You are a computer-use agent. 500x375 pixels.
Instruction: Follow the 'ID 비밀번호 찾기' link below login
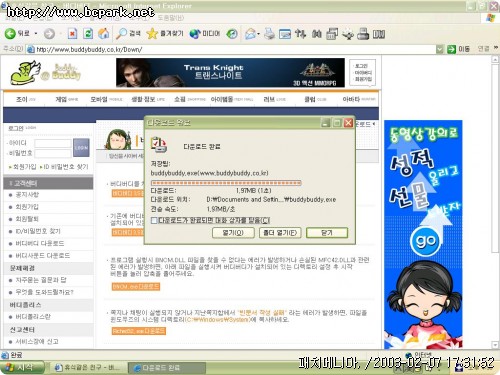pyautogui.click(x=66, y=167)
